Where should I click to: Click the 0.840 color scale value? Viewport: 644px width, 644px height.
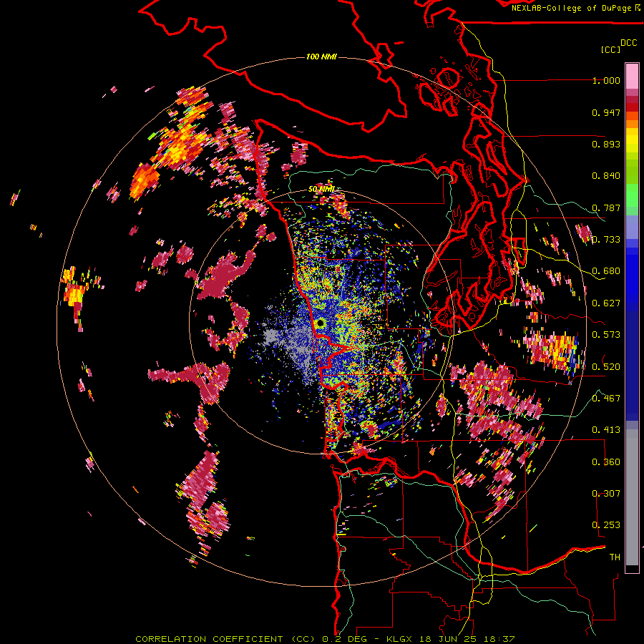pos(606,176)
